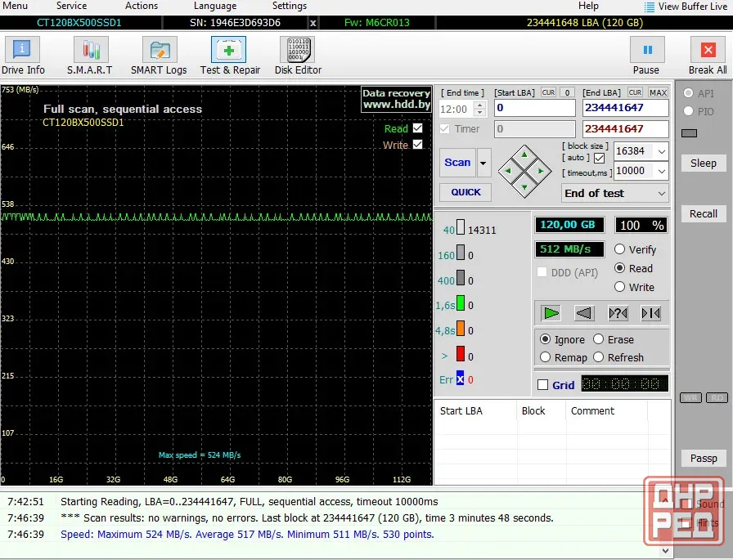Select the butterfly scan mode icon
The height and width of the screenshot is (560, 733).
pos(650,313)
